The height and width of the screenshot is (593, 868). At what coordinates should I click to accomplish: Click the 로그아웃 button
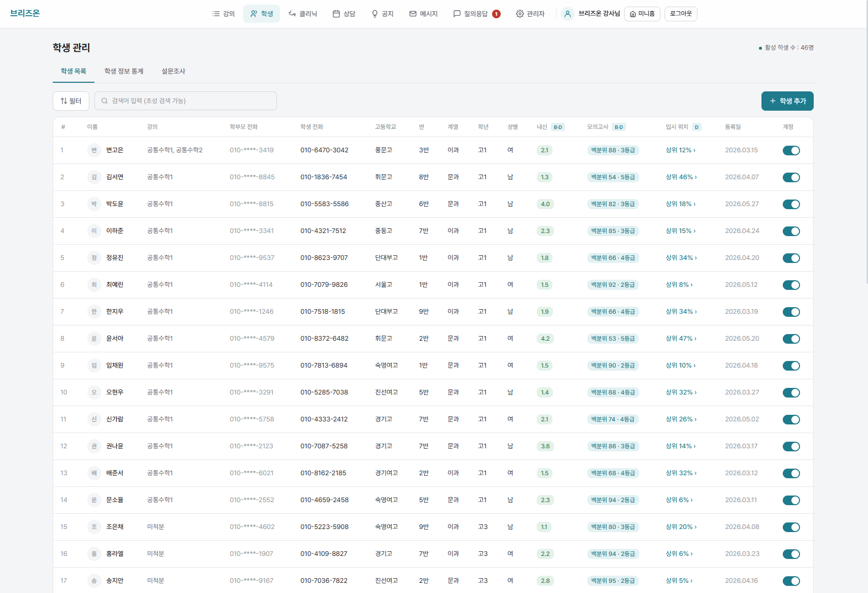click(x=681, y=14)
